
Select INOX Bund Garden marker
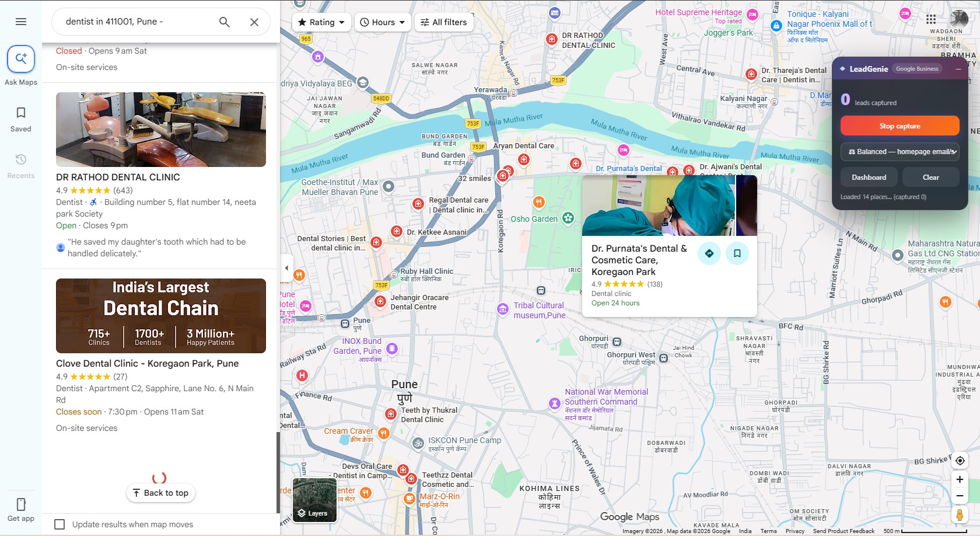(392, 349)
